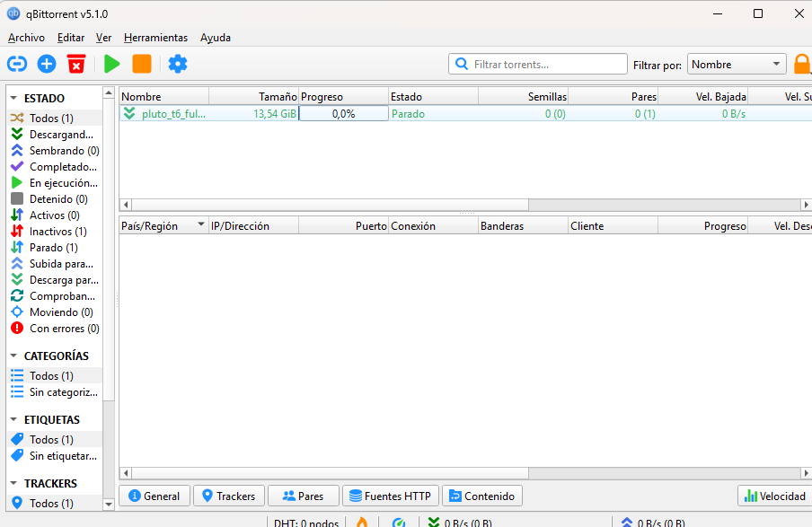Click the Subida parada filter icon
The image size is (812, 527).
tap(17, 264)
